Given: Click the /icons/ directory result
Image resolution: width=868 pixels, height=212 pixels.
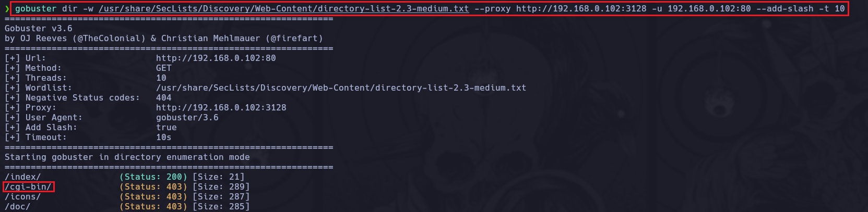Looking at the screenshot, I should click(x=22, y=197).
